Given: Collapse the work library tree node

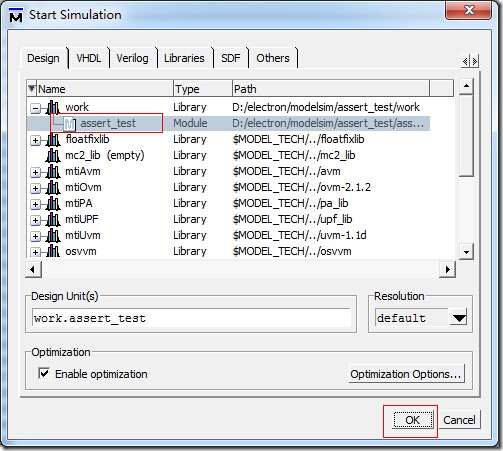Looking at the screenshot, I should pyautogui.click(x=35, y=108).
